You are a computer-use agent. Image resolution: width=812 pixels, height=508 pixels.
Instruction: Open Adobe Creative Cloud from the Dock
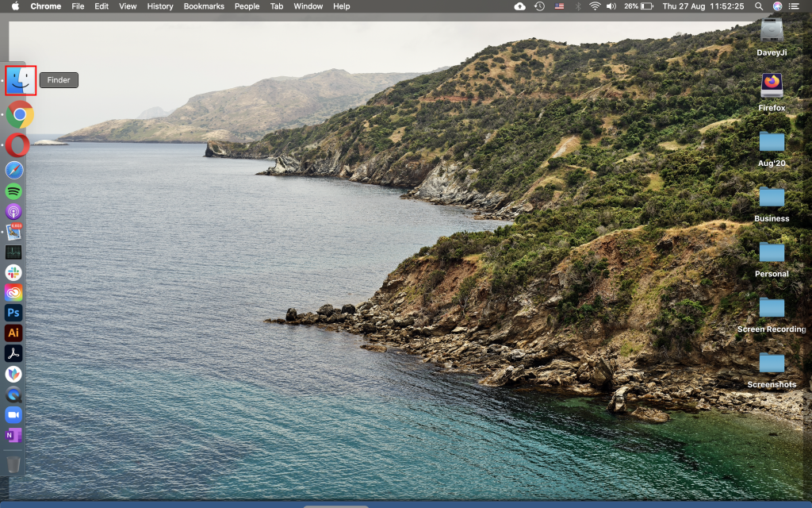pyautogui.click(x=13, y=293)
